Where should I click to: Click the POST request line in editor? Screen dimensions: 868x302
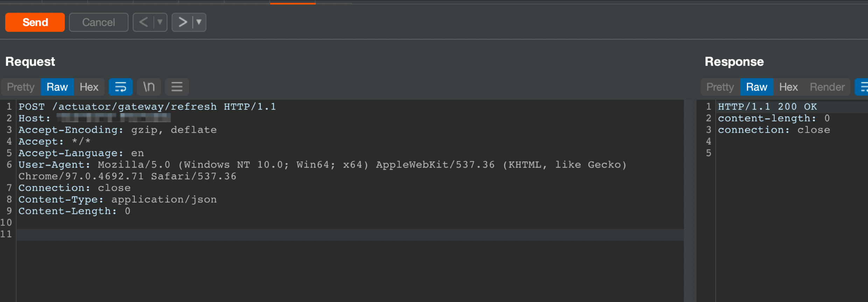pos(147,107)
